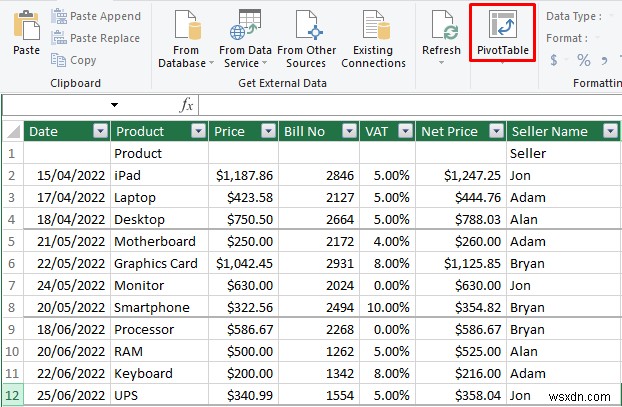The height and width of the screenshot is (407, 622).
Task: Open the Format dropdown
Action: pyautogui.click(x=597, y=38)
